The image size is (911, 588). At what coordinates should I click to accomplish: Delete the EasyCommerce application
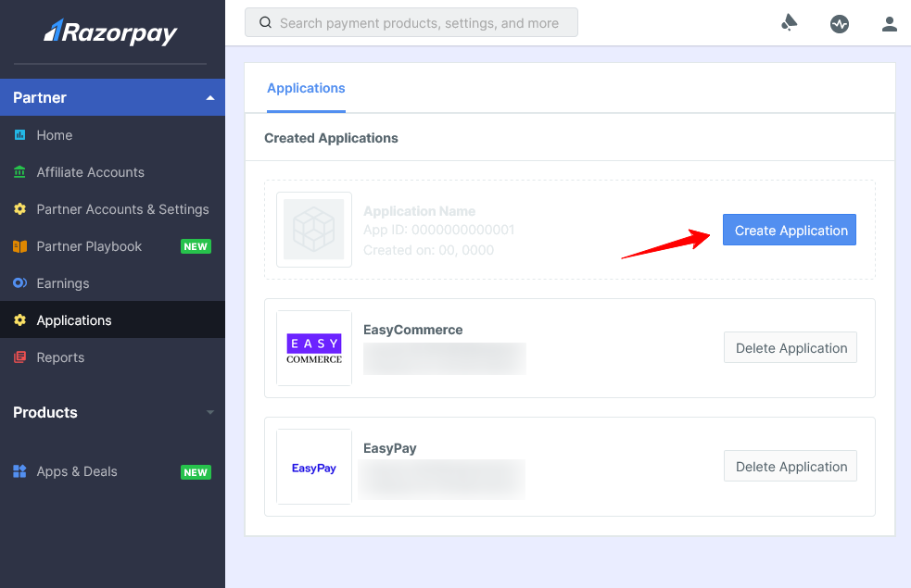point(791,347)
